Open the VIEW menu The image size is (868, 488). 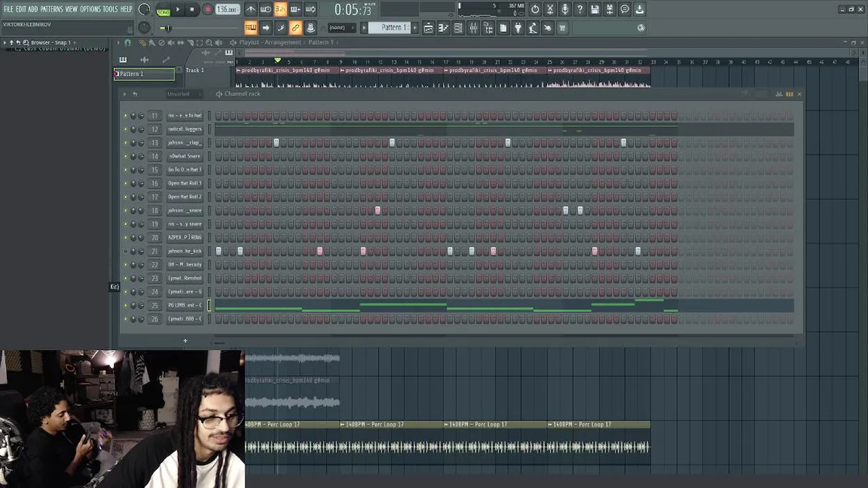coord(71,9)
